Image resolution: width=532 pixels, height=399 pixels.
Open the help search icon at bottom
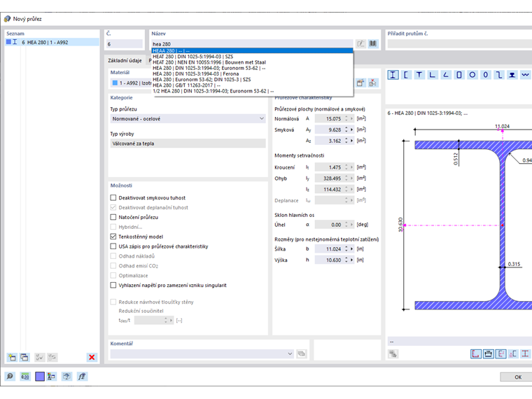[x=10, y=377]
